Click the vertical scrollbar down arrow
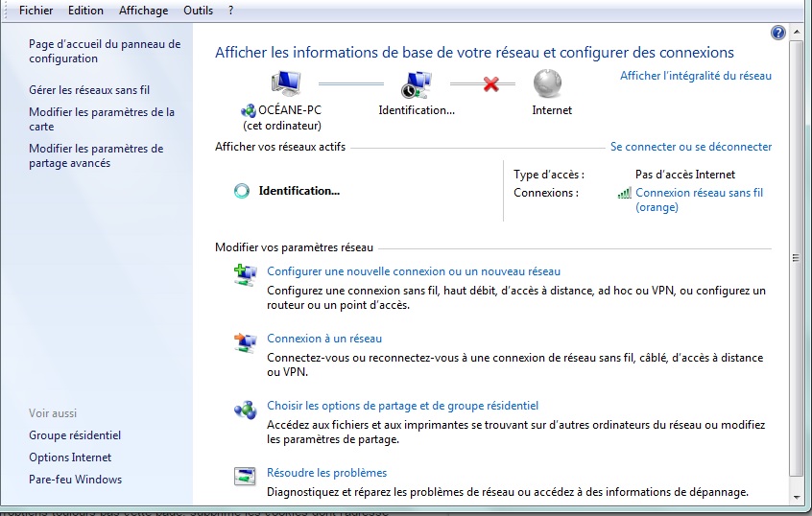The height and width of the screenshot is (516, 812). (x=797, y=498)
